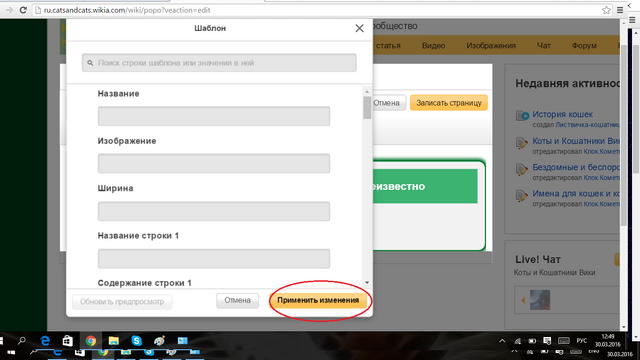640x360 pixels.
Task: Open the Чат tab
Action: (x=544, y=45)
